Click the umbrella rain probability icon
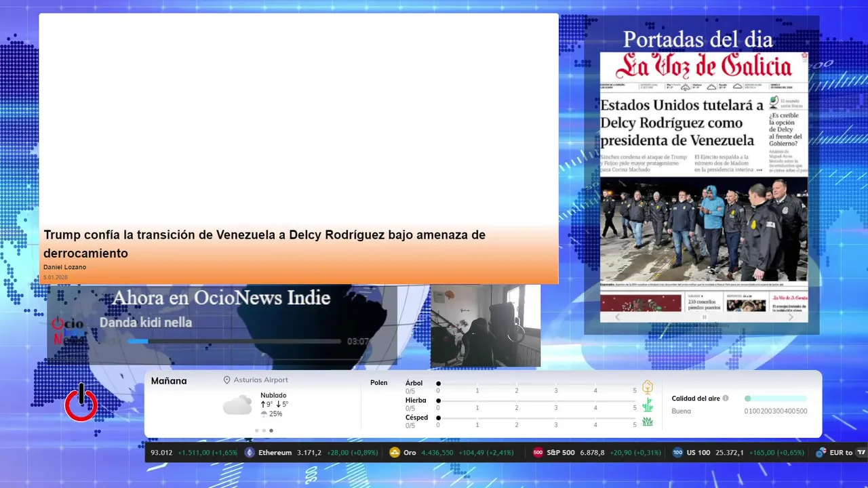 pyautogui.click(x=264, y=414)
